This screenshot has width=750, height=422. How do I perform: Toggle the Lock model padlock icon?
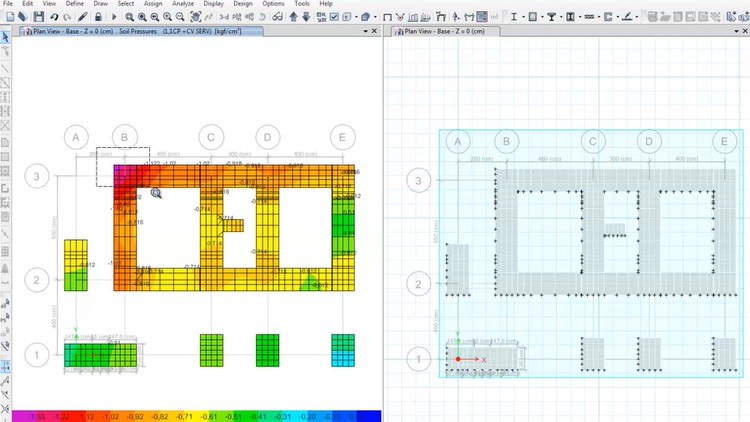pos(98,17)
